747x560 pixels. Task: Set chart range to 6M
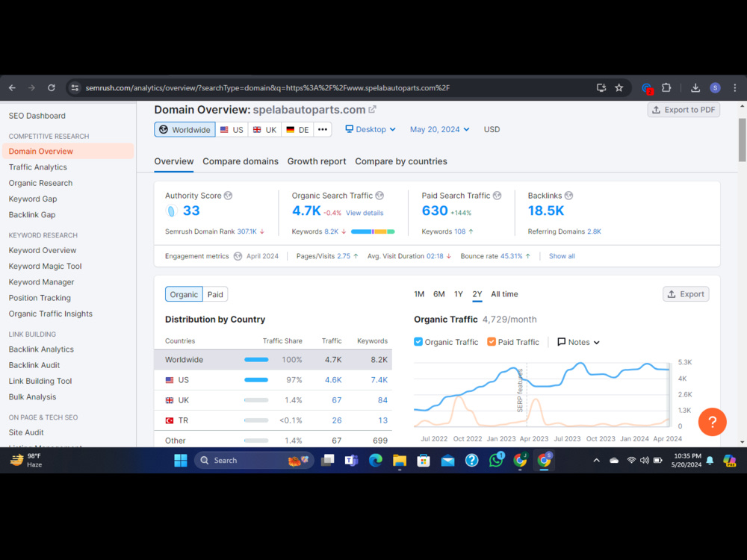click(x=438, y=294)
